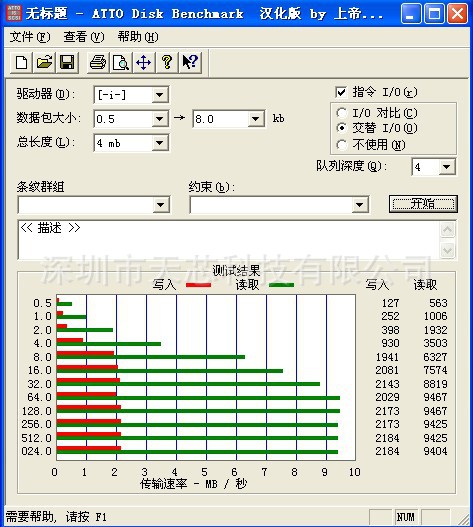Open print preview magnifier icon

(x=121, y=63)
